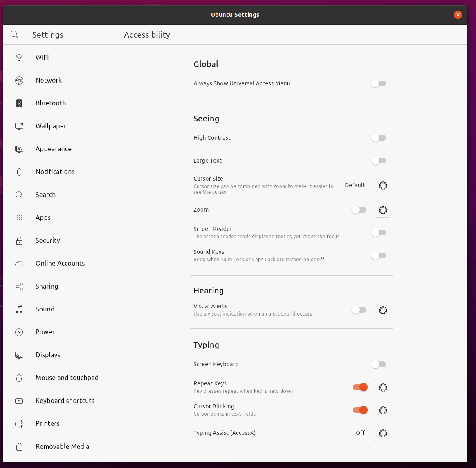
Task: Open Zoom options gear button
Action: tap(383, 210)
